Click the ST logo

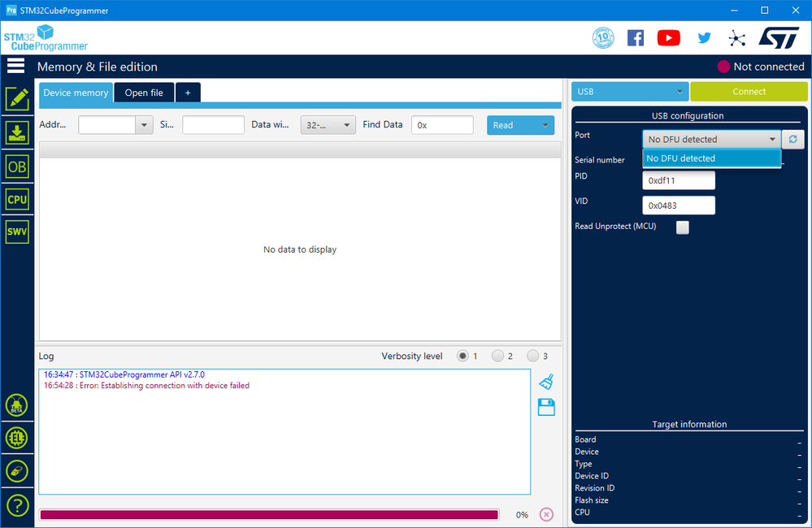(779, 38)
